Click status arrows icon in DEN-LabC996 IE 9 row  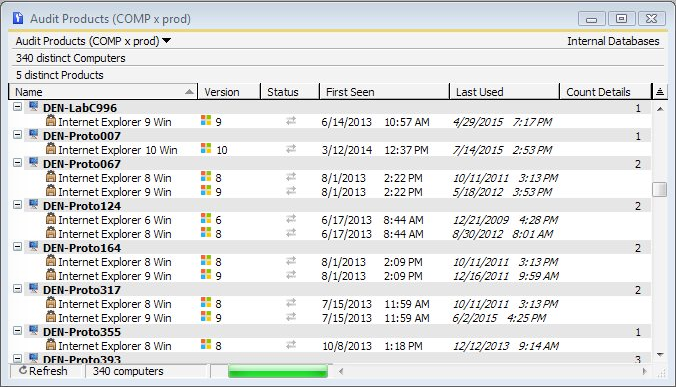[291, 121]
